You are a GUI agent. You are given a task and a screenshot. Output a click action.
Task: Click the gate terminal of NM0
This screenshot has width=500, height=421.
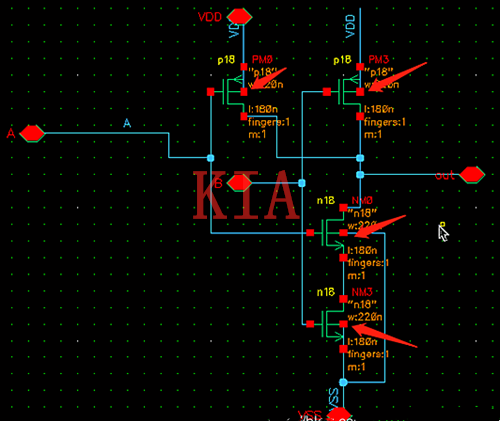tap(310, 233)
